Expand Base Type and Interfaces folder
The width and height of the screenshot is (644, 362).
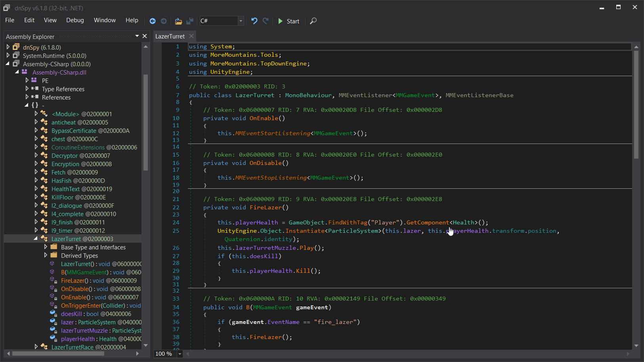tap(46, 247)
